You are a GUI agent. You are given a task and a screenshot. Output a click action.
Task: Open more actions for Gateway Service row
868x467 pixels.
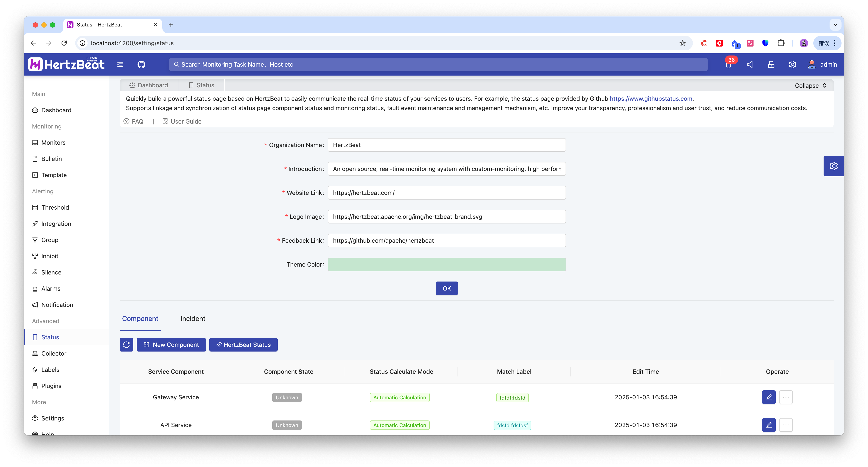coord(786,397)
